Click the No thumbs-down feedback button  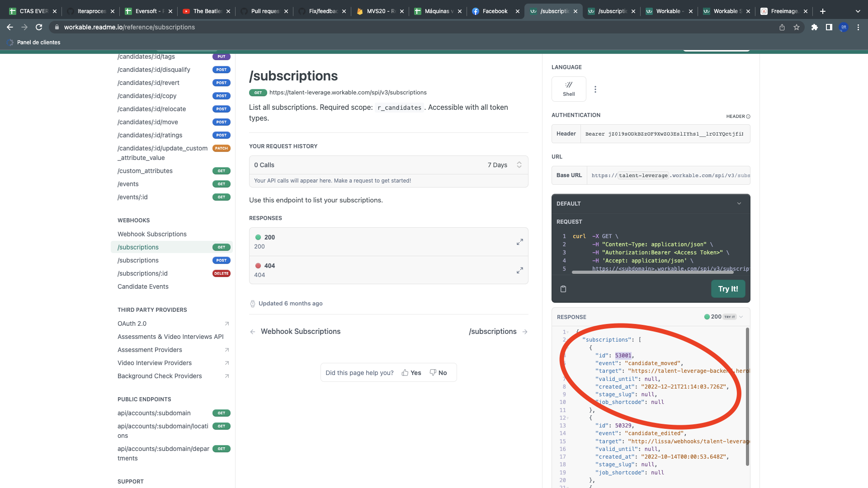[x=438, y=373]
